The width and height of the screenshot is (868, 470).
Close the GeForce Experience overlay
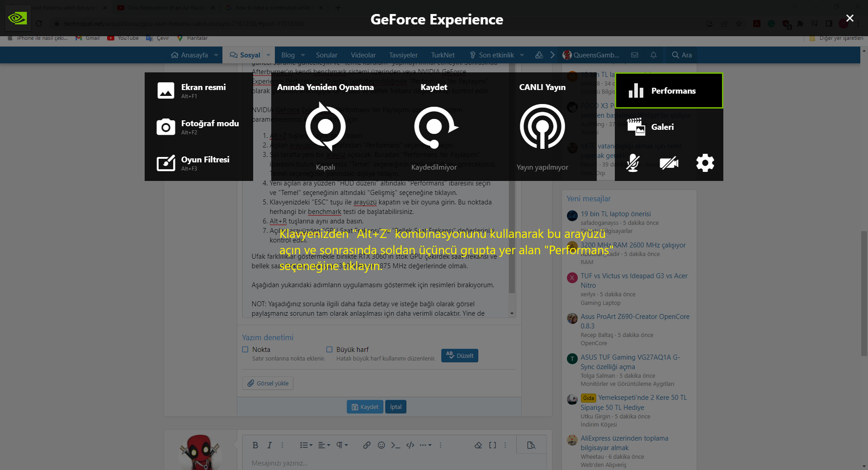click(x=850, y=18)
